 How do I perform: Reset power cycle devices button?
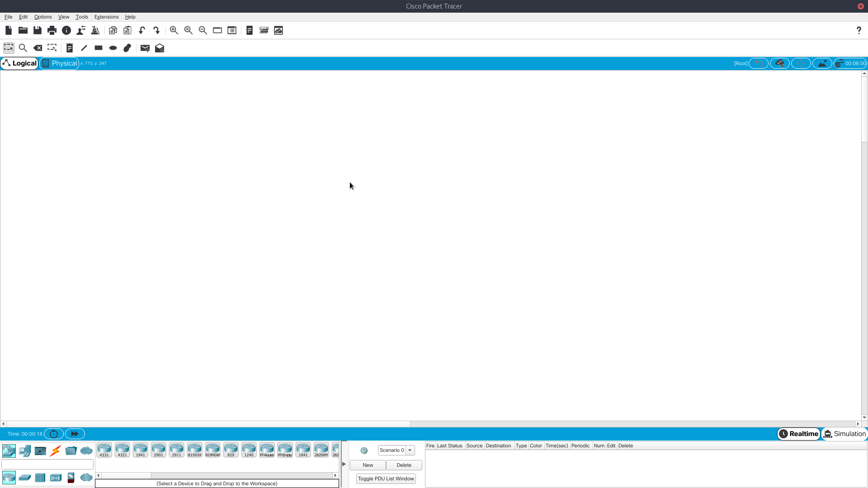pyautogui.click(x=54, y=434)
